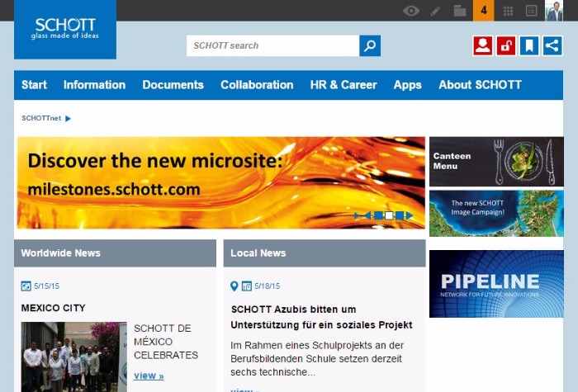Open SCHOTT Azubis bitten um Unterstützung headline
This screenshot has width=578, height=392.
(x=321, y=317)
